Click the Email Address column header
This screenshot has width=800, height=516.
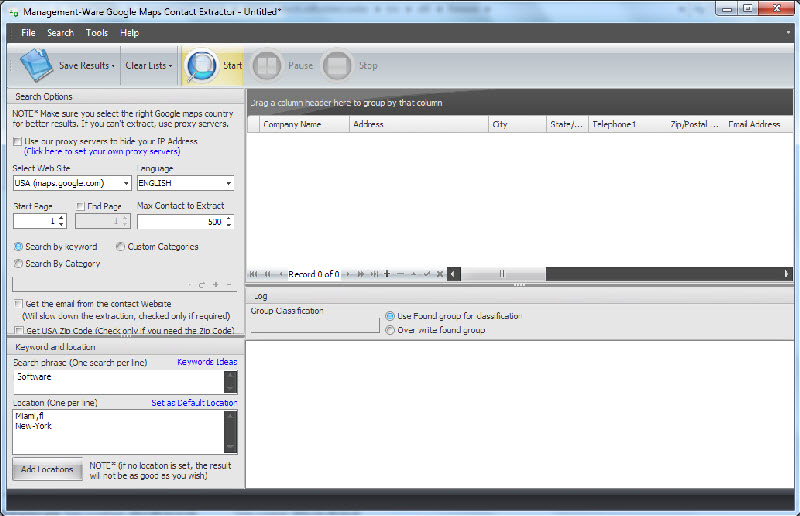pos(758,124)
